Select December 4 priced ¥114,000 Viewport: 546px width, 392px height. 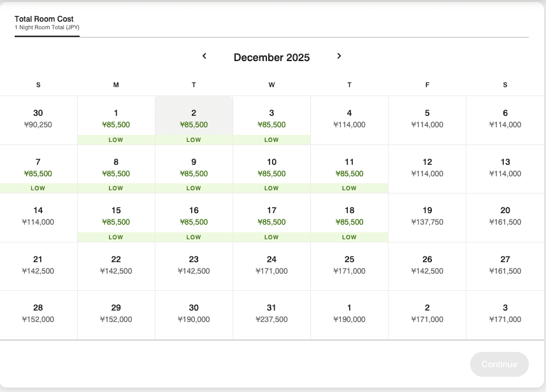(349, 119)
